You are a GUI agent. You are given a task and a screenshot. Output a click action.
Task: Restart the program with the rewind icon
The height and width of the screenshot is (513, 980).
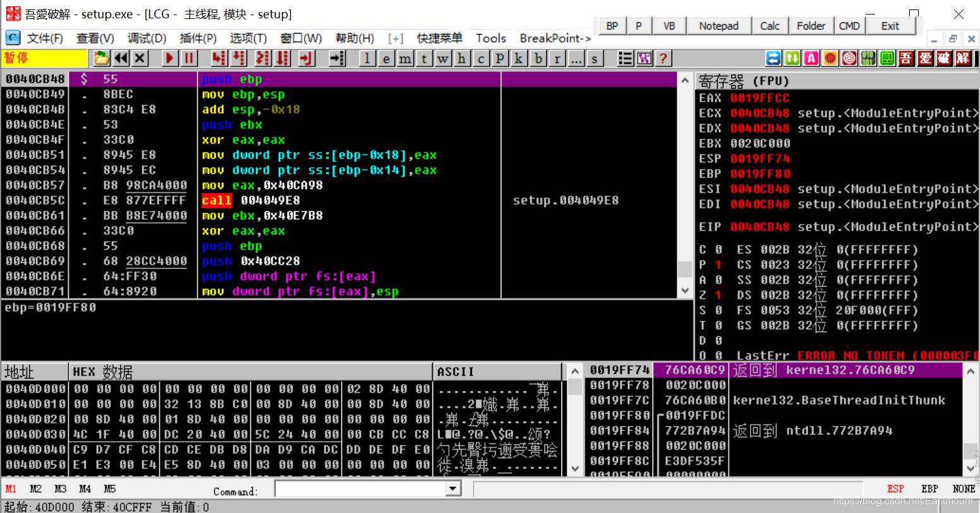coord(121,58)
